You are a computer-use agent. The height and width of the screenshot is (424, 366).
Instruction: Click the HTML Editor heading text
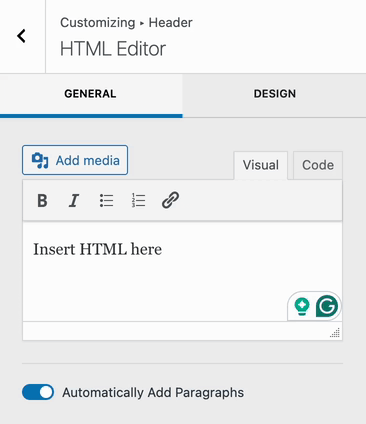tap(113, 49)
